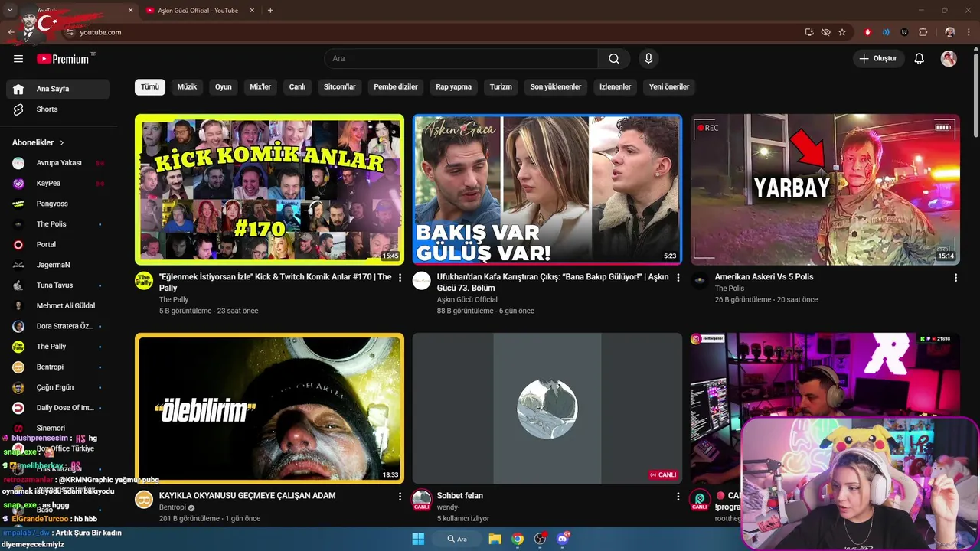Click the red hand adblock extension
The width and height of the screenshot is (980, 551).
(867, 32)
